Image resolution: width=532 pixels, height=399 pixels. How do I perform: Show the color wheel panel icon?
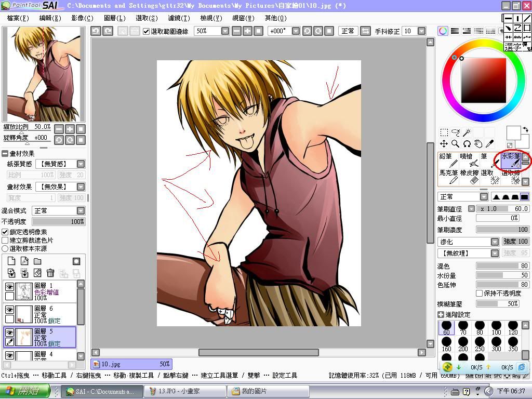coord(443,31)
